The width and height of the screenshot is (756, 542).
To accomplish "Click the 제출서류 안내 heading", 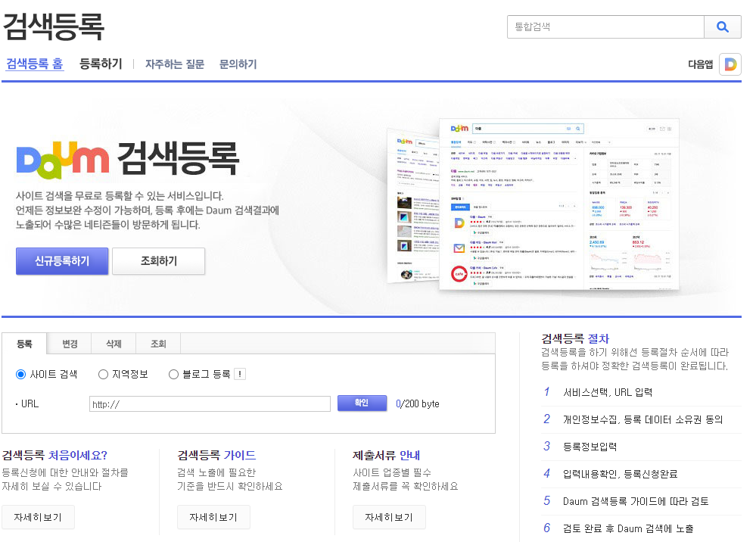I will click(x=386, y=455).
